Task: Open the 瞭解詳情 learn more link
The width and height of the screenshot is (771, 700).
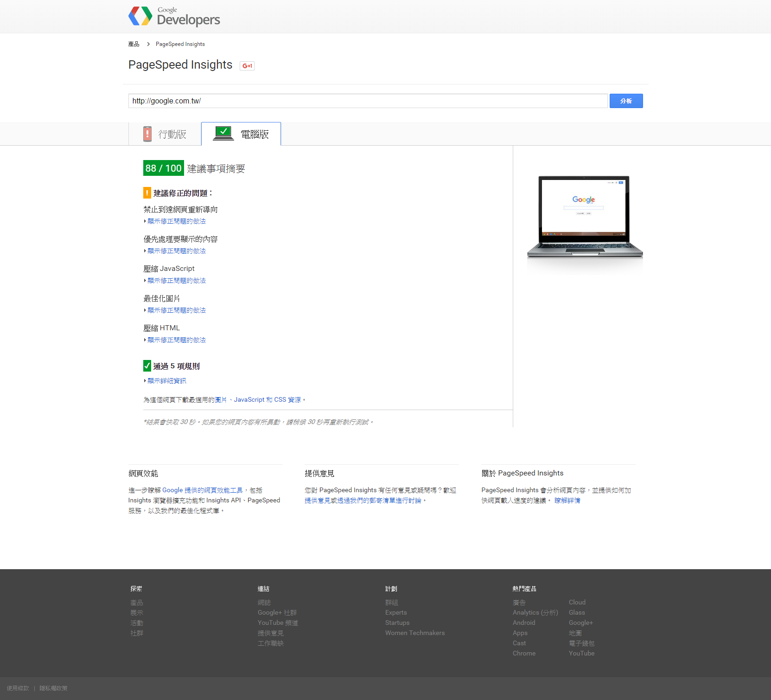Action: 567,501
